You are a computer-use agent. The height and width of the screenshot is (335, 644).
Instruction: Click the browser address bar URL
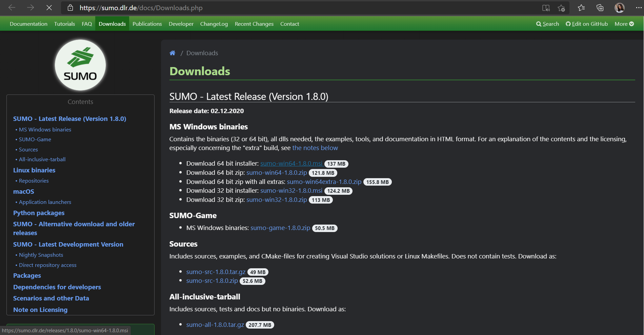[x=141, y=8]
